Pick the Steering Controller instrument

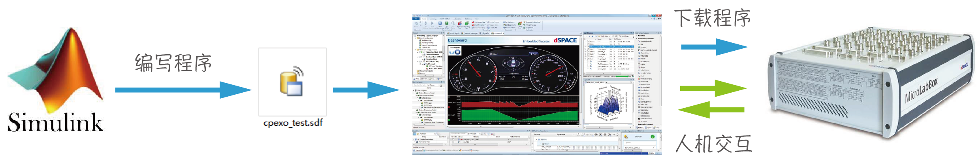click(x=645, y=107)
